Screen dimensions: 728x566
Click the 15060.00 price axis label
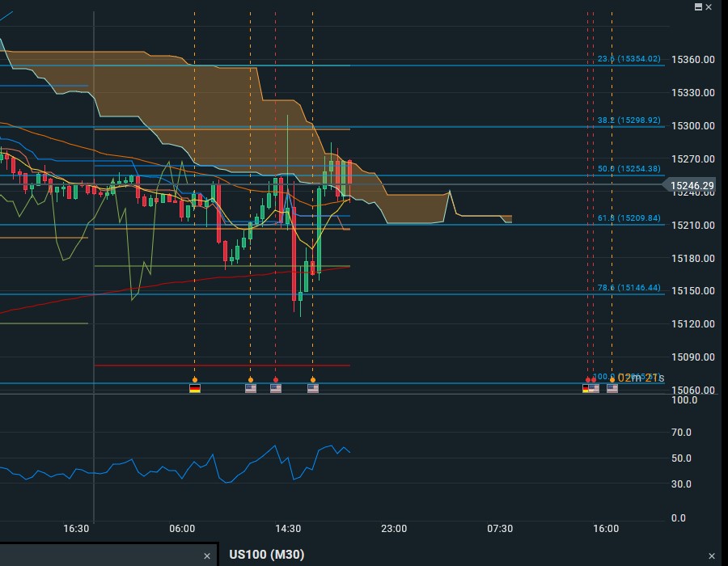pyautogui.click(x=693, y=391)
